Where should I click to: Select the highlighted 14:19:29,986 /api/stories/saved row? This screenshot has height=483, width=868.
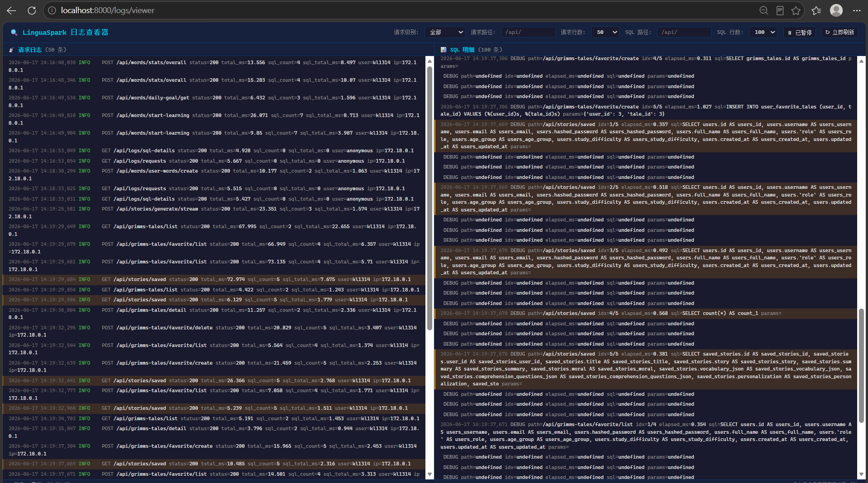pos(214,300)
